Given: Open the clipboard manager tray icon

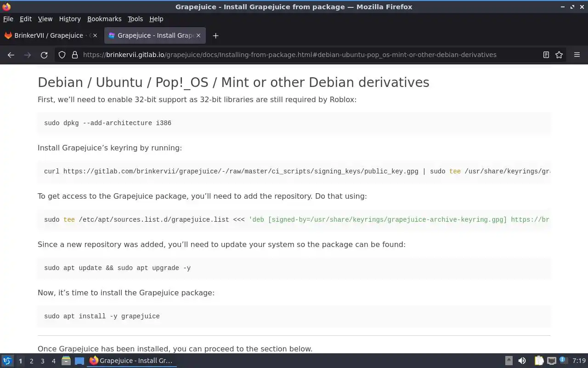Looking at the screenshot, I should 539,361.
